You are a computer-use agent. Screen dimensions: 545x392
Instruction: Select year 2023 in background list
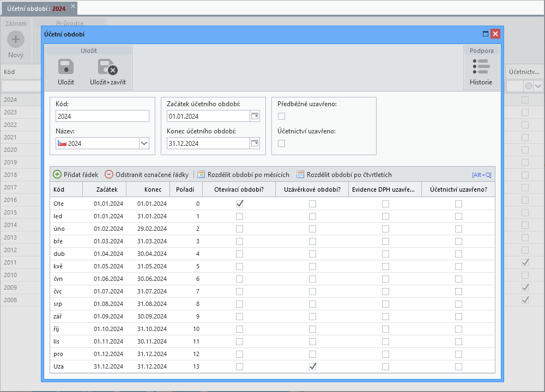pos(10,112)
